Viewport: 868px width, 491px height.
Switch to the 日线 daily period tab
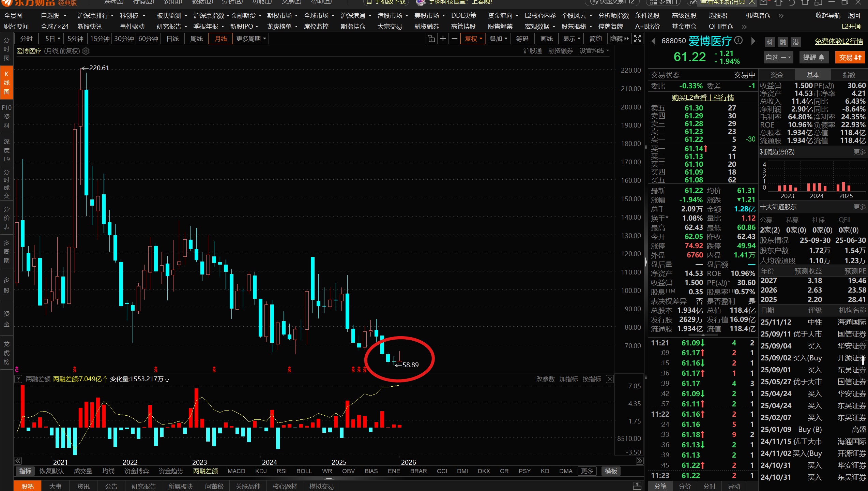[x=172, y=39]
